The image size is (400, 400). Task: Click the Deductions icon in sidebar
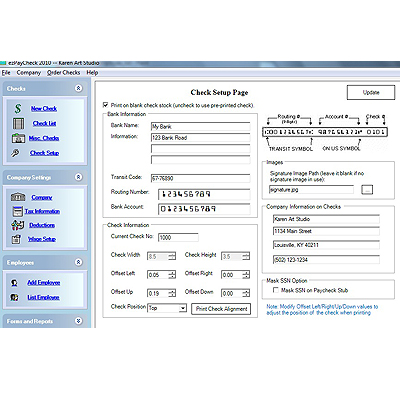tap(18, 225)
